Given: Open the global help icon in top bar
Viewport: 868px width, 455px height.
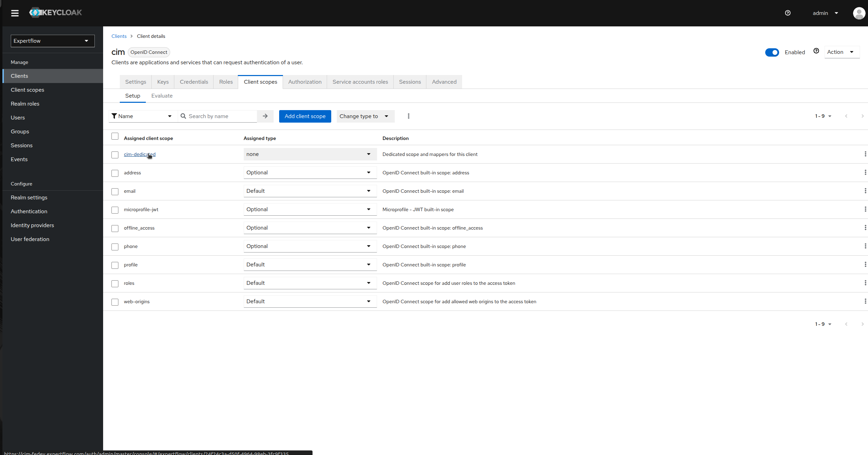Looking at the screenshot, I should coord(787,13).
